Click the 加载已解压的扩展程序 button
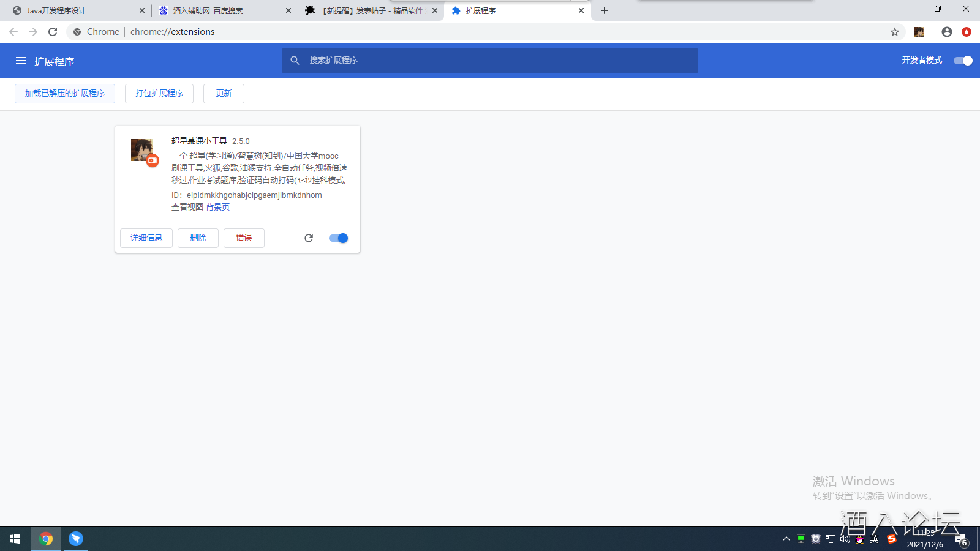Image resolution: width=980 pixels, height=551 pixels. 65,94
